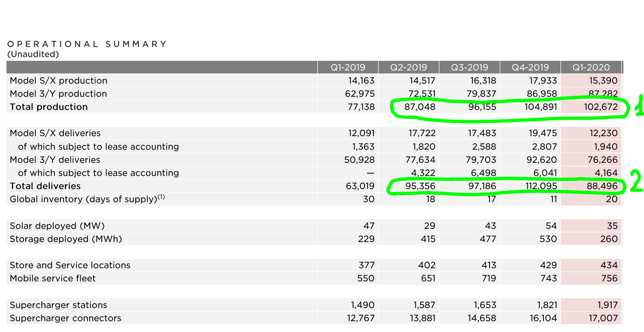
Task: Click the Mobile service fleet value 550
Action: pyautogui.click(x=366, y=278)
